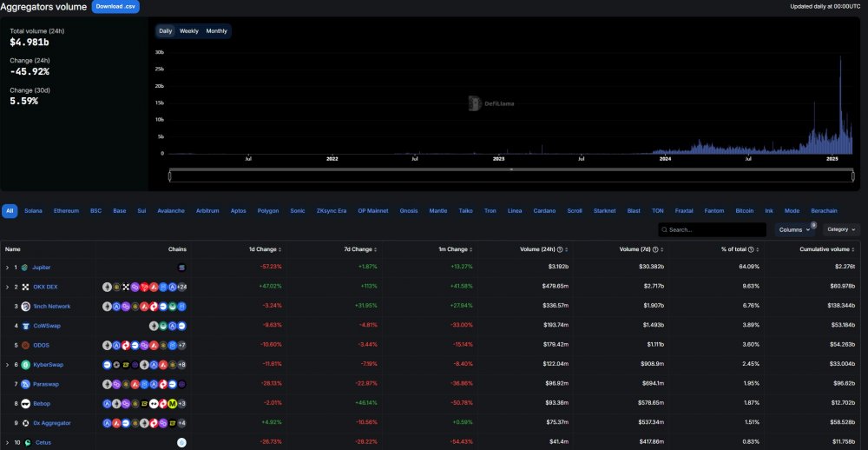
Task: Open info tooltip icon for Volume (7d)
Action: pyautogui.click(x=655, y=250)
